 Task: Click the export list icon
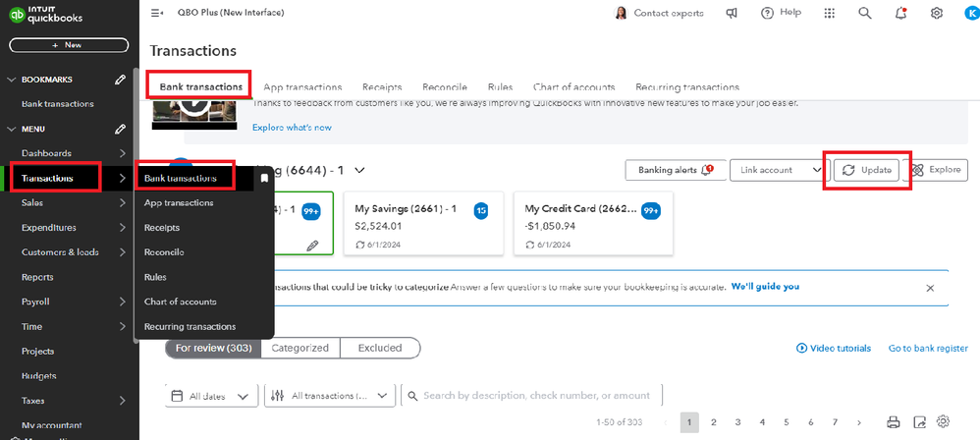919,422
